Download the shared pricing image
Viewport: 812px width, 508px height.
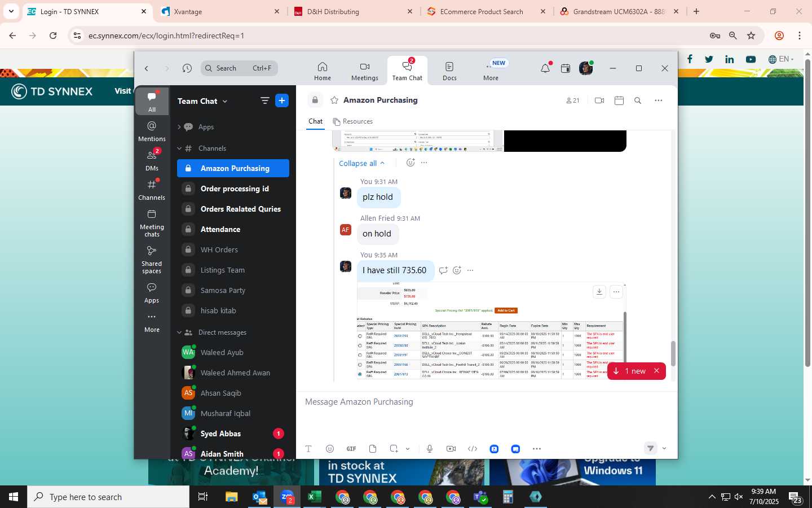click(x=599, y=292)
